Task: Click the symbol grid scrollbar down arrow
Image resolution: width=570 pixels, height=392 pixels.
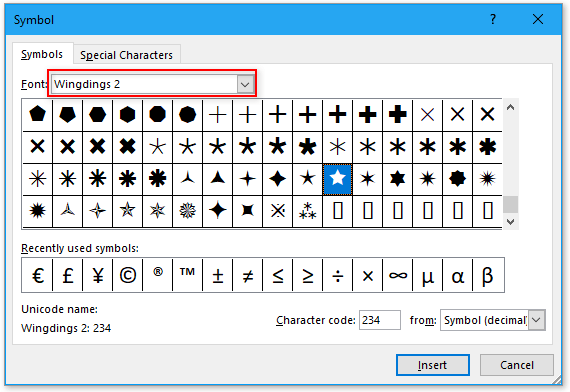Action: click(x=510, y=222)
